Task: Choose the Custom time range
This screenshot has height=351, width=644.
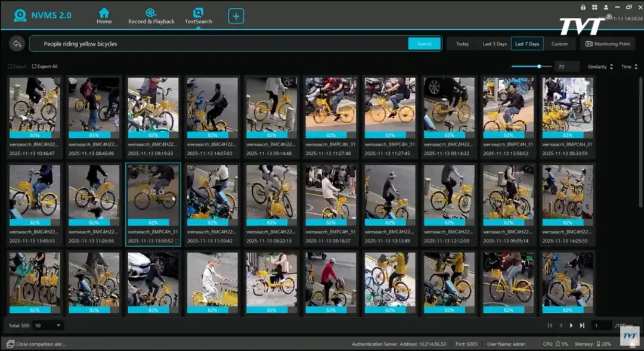Action: point(559,44)
